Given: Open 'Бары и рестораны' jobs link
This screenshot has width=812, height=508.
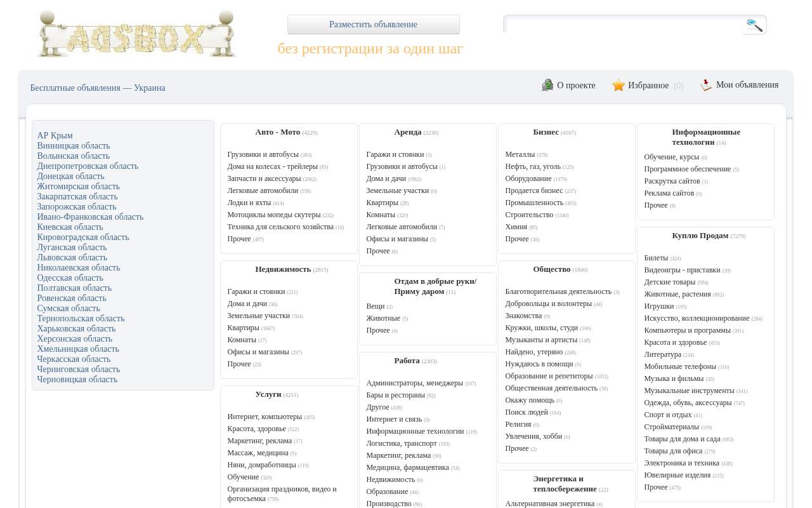Looking at the screenshot, I should [x=395, y=395].
